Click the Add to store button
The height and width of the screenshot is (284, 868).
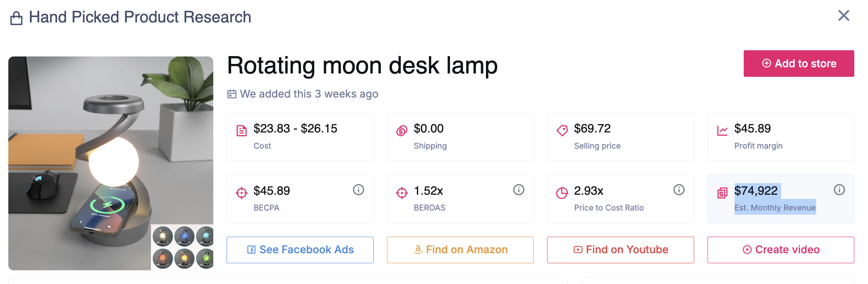click(x=798, y=64)
